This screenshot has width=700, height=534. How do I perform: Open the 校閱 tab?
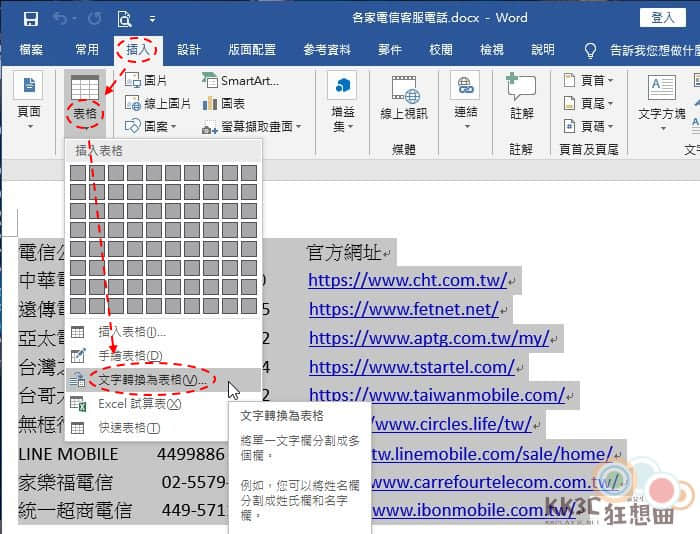[x=441, y=50]
